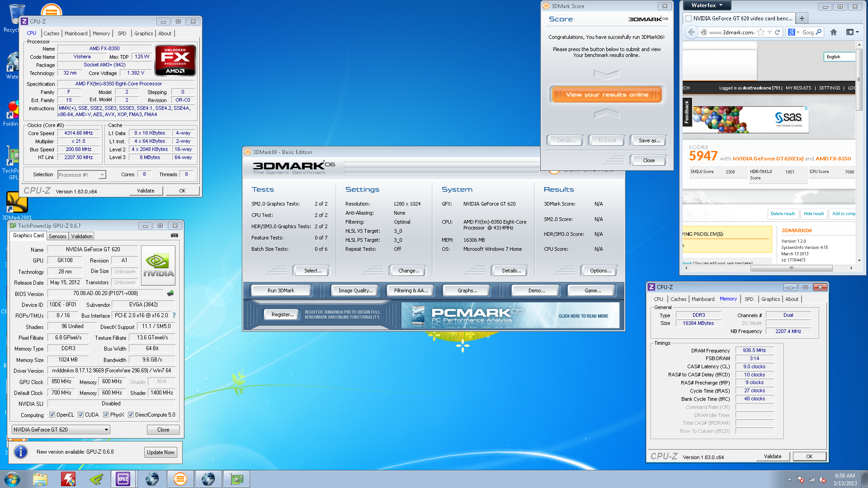Click the PCMark05 advertisement banner
The image size is (868, 488).
click(x=510, y=315)
